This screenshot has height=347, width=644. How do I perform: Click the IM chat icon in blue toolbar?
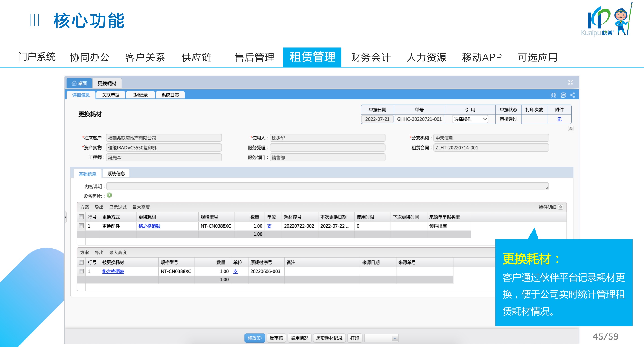(x=563, y=95)
